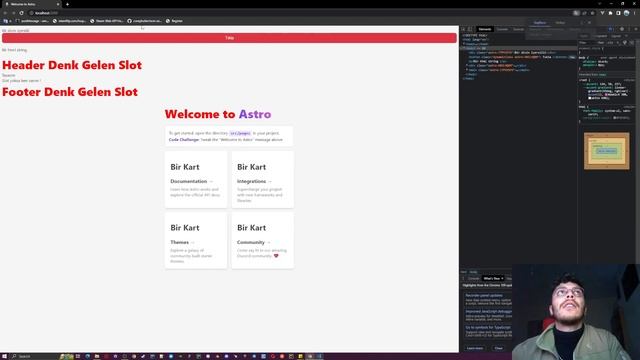The image size is (640, 360).
Task: Open the Chrome profile avatar
Action: [627, 13]
